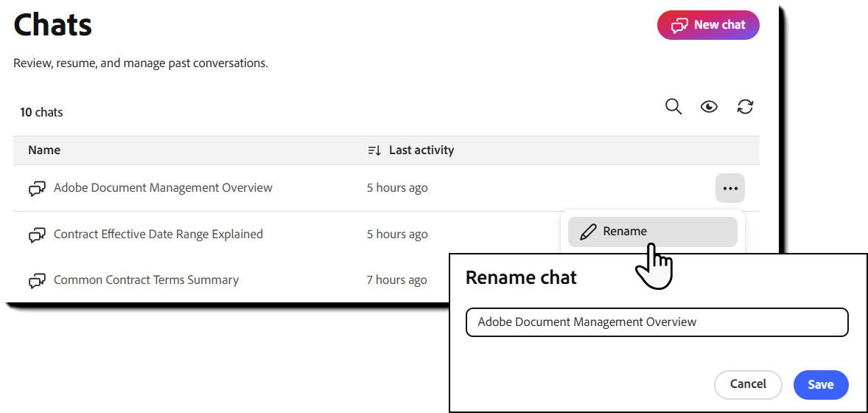Image resolution: width=868 pixels, height=413 pixels.
Task: Save the renamed chat
Action: [821, 385]
